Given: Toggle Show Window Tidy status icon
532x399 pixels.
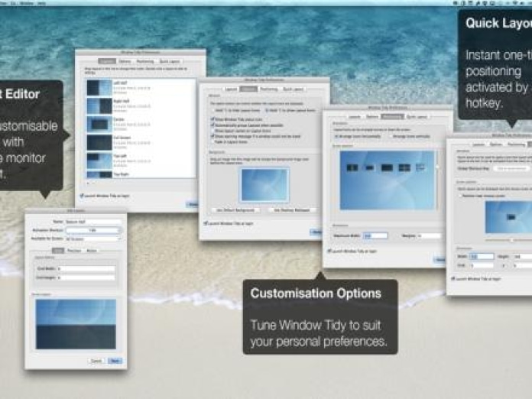Looking at the screenshot, I should coord(212,119).
